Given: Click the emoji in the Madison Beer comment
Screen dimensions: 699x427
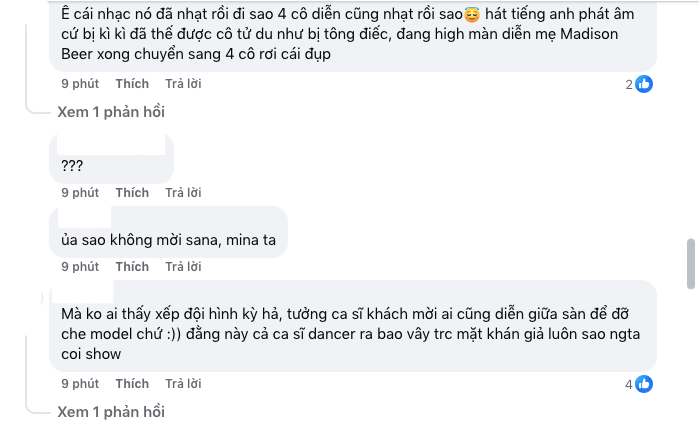Looking at the screenshot, I should tap(472, 15).
